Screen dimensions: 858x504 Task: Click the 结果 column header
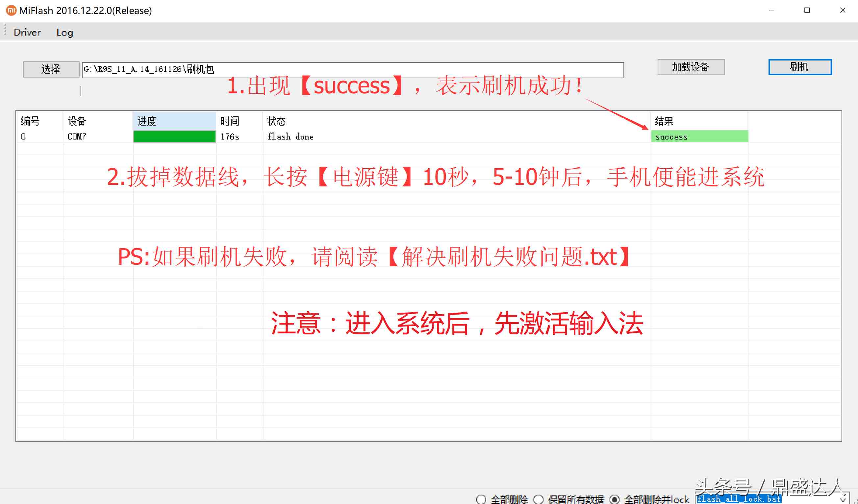[699, 121]
